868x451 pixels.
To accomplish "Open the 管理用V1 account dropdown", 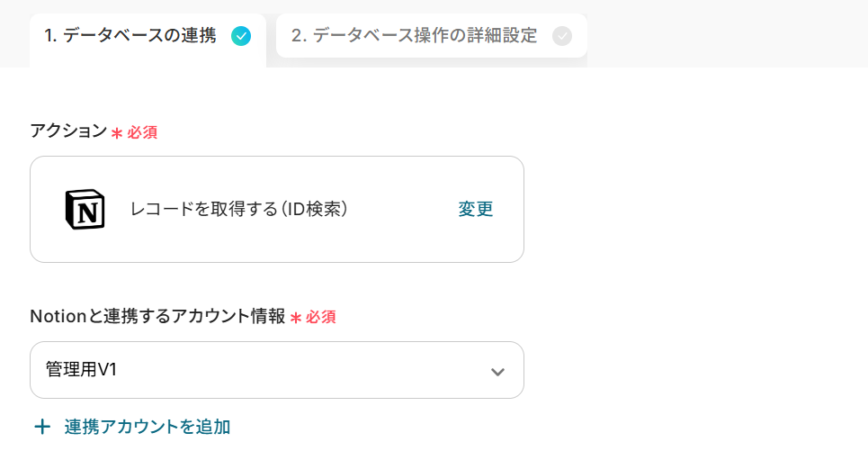I will click(x=276, y=370).
